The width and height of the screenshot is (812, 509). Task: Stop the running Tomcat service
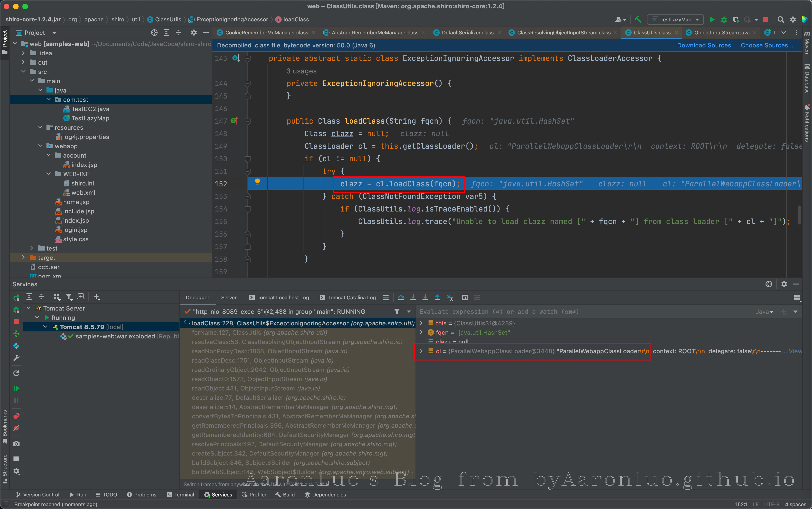[x=16, y=322]
